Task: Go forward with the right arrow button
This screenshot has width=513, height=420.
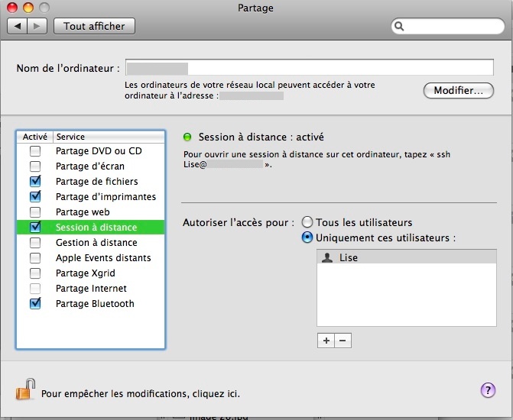Action: [37, 26]
